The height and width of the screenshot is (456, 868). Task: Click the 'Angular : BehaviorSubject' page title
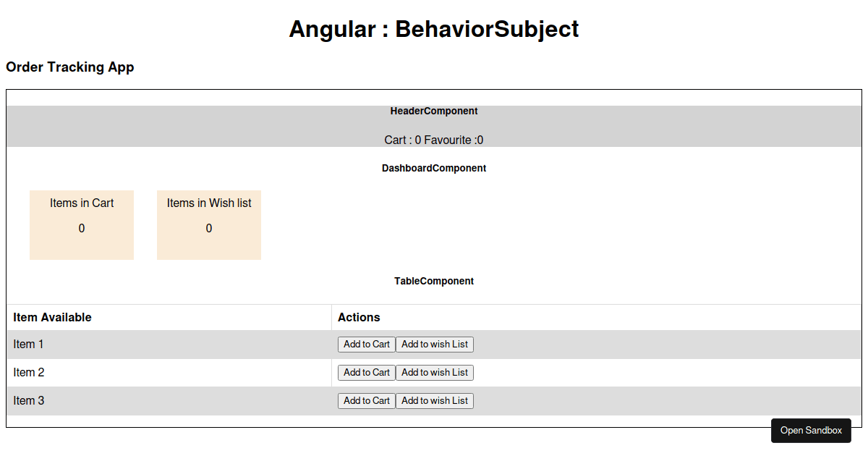click(x=434, y=29)
